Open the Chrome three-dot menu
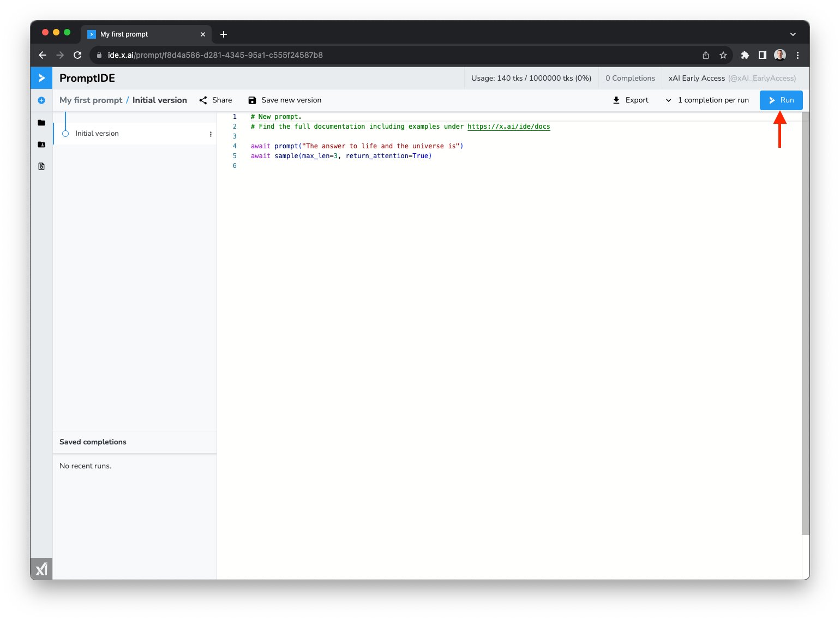The width and height of the screenshot is (840, 620). (797, 55)
